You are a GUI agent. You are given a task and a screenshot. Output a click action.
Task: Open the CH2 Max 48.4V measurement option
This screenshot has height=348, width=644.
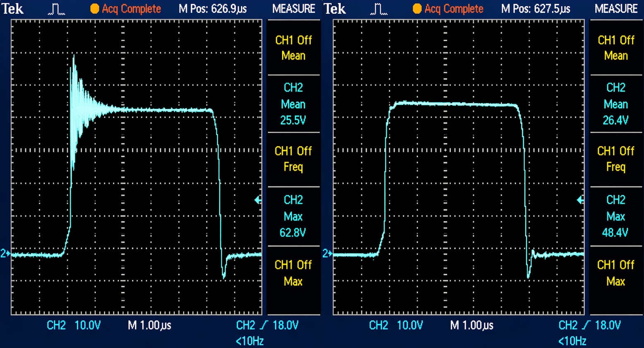point(615,216)
